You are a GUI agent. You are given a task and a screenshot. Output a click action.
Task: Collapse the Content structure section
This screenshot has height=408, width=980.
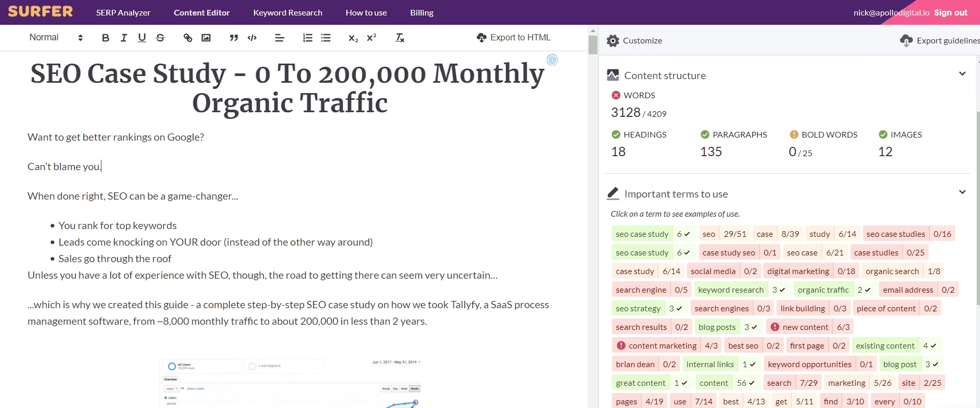tap(962, 74)
